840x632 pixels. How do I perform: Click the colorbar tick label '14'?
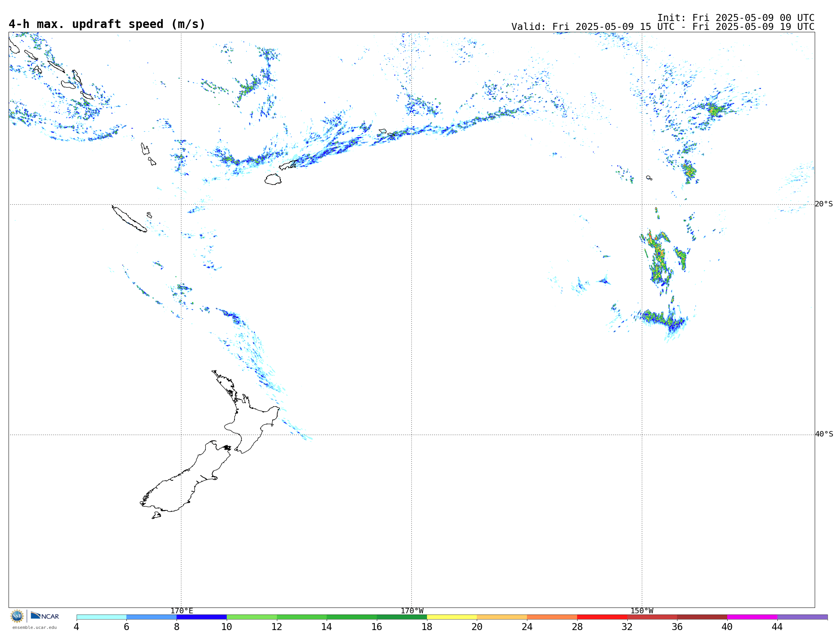coord(327,627)
